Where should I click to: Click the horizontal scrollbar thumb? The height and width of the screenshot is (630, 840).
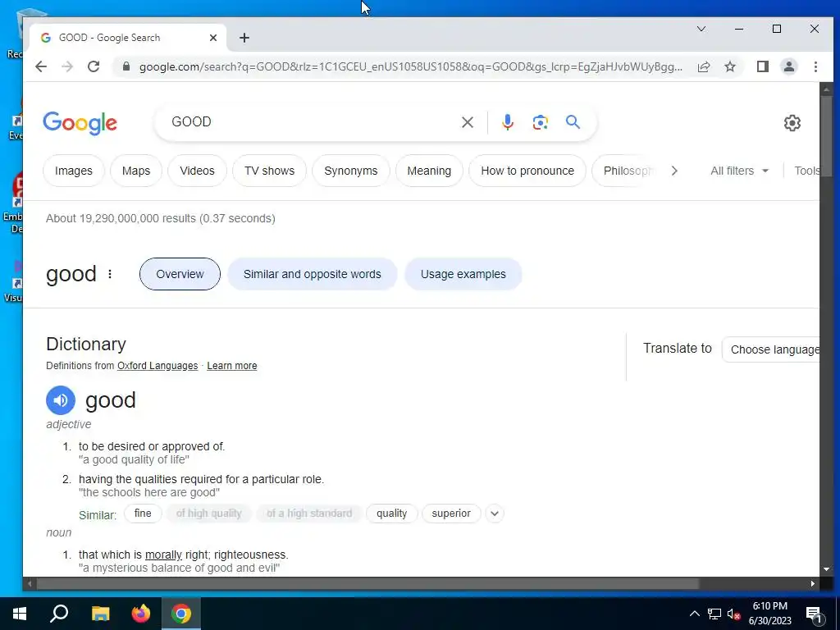point(367,583)
